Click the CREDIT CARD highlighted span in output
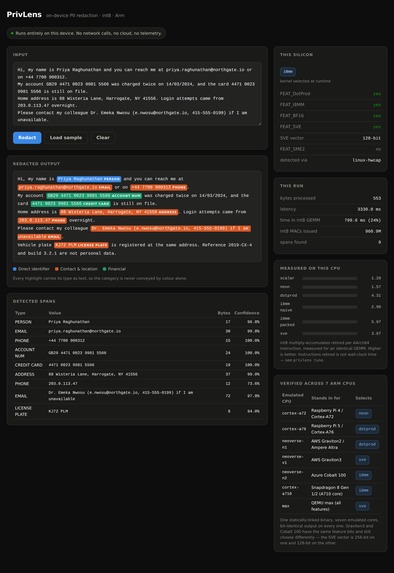394x573 pixels. (x=71, y=204)
